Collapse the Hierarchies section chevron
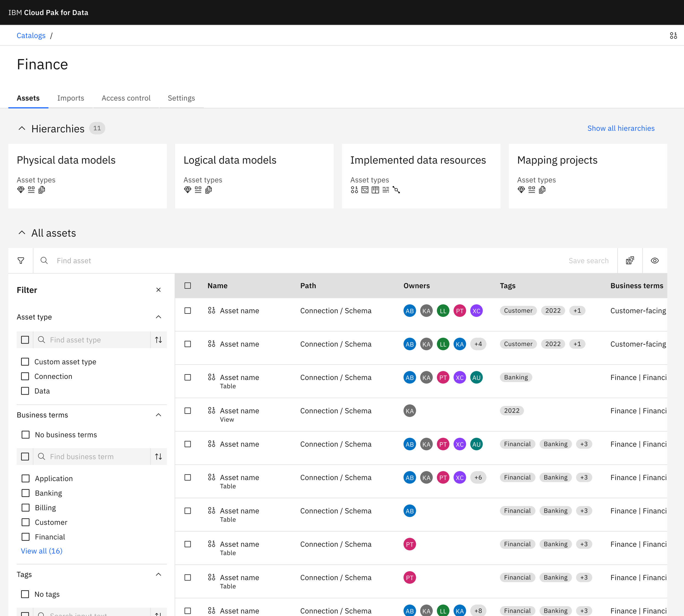This screenshot has height=616, width=684. pyautogui.click(x=22, y=129)
